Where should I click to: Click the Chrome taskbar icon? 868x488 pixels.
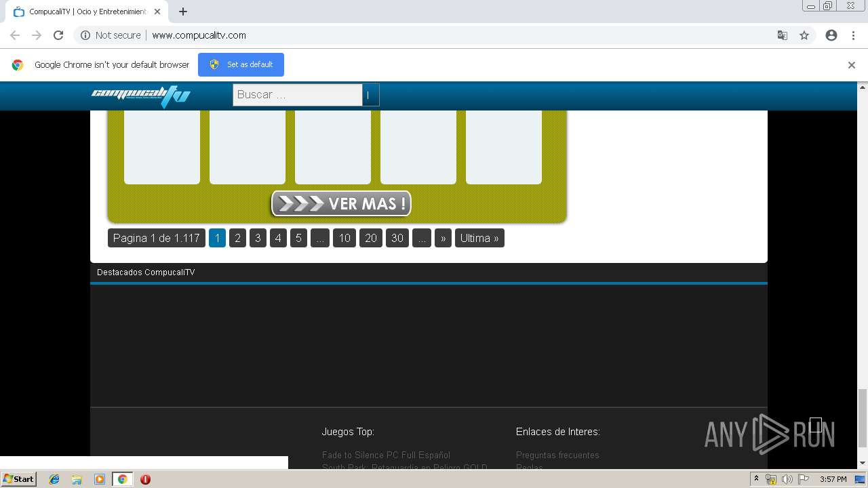[x=122, y=479]
